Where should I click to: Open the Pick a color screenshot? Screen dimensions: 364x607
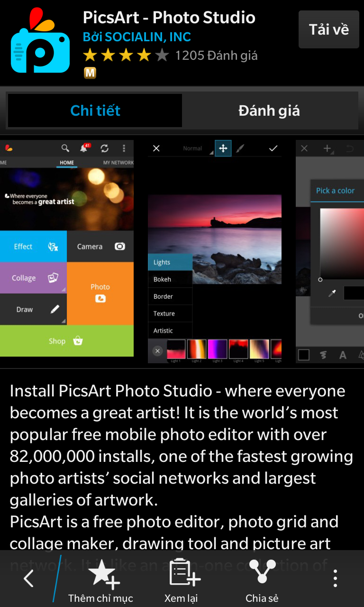click(x=330, y=251)
